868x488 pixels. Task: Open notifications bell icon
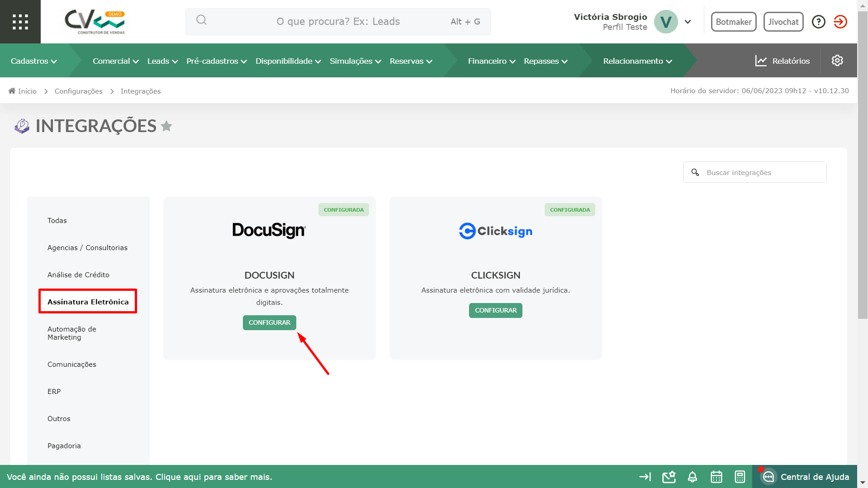tap(693, 477)
